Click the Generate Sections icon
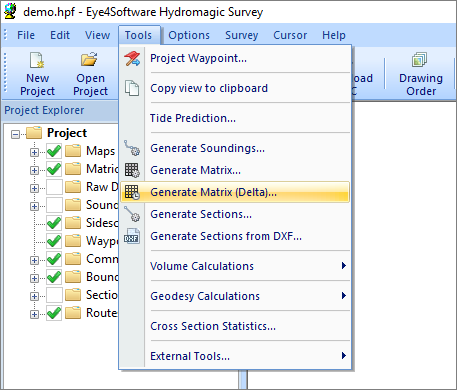Viewport: 457px width, 390px height. pos(132,214)
